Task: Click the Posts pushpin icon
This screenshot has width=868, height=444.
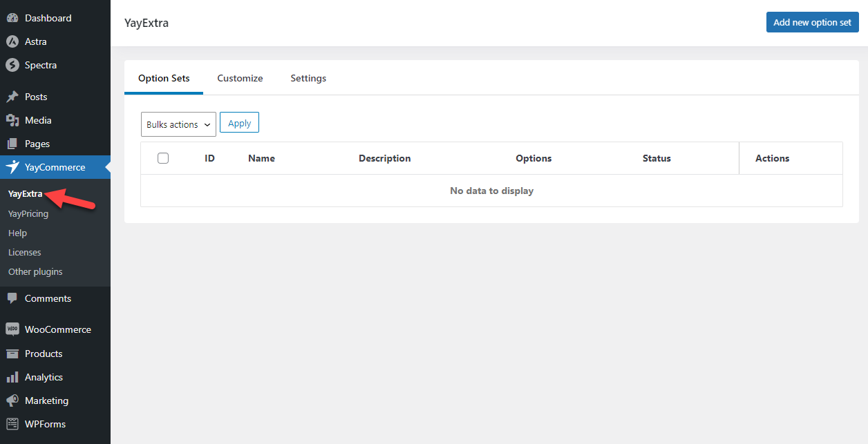Action: [x=12, y=97]
